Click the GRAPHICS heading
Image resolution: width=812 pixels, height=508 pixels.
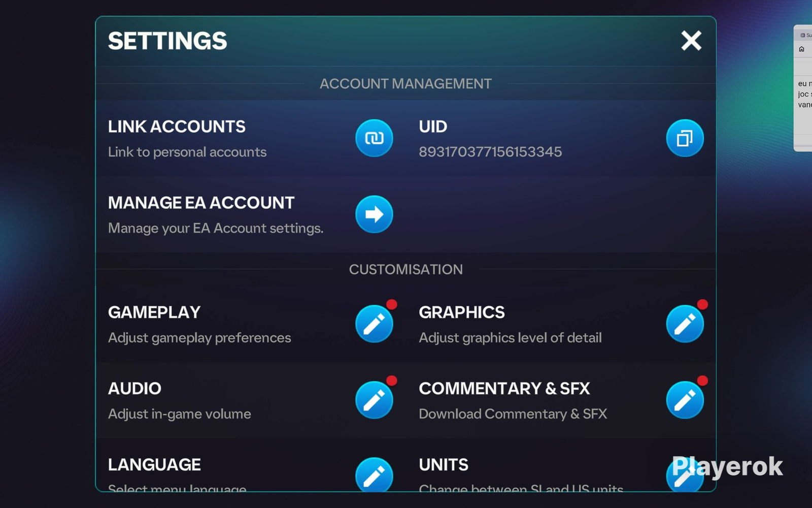462,312
